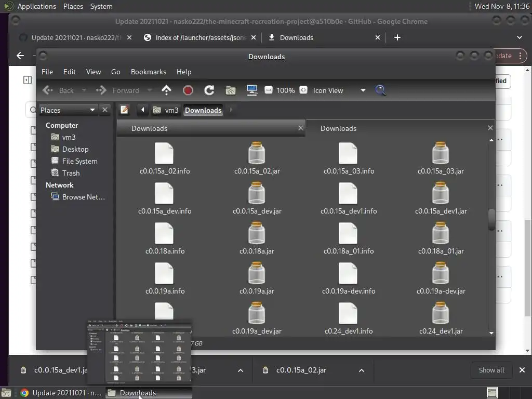Open Computer via toolbar monitor icon
The height and width of the screenshot is (399, 532).
252,90
